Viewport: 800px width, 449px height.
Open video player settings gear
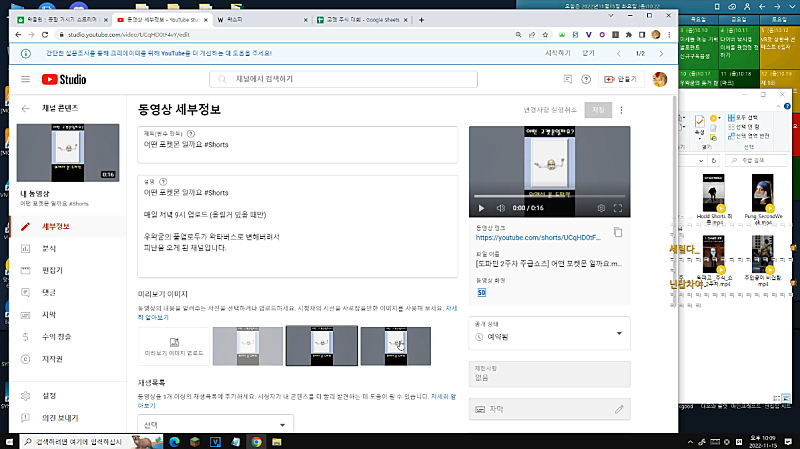(601, 208)
